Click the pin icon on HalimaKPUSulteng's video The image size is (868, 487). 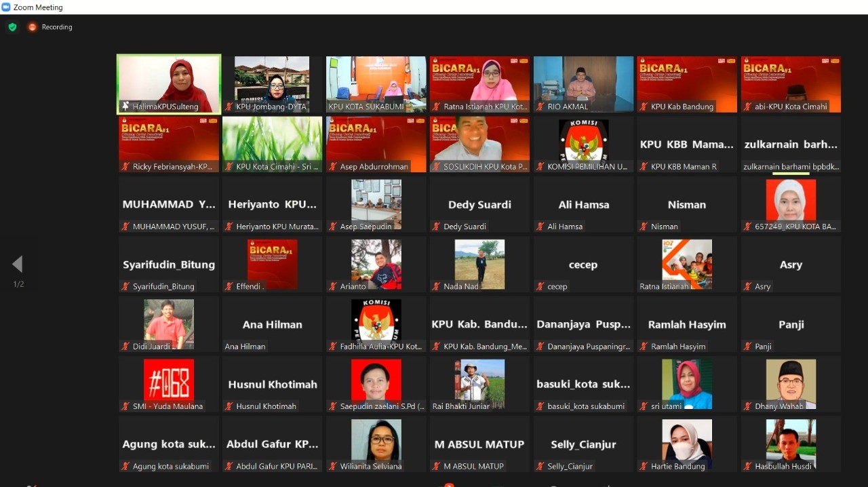point(125,106)
